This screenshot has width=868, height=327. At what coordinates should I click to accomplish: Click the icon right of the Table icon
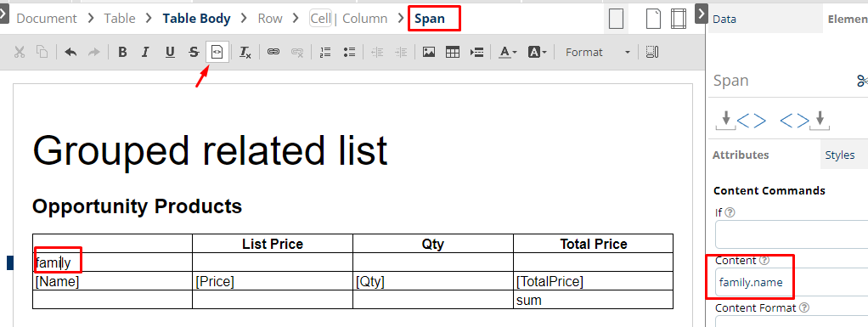point(476,52)
